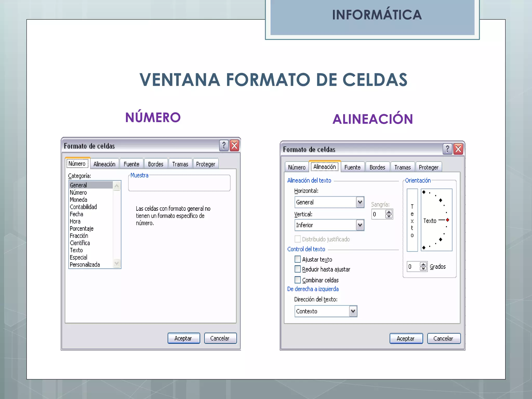The width and height of the screenshot is (532, 399).
Task: Click the Contexto combo box field
Action: 326,311
